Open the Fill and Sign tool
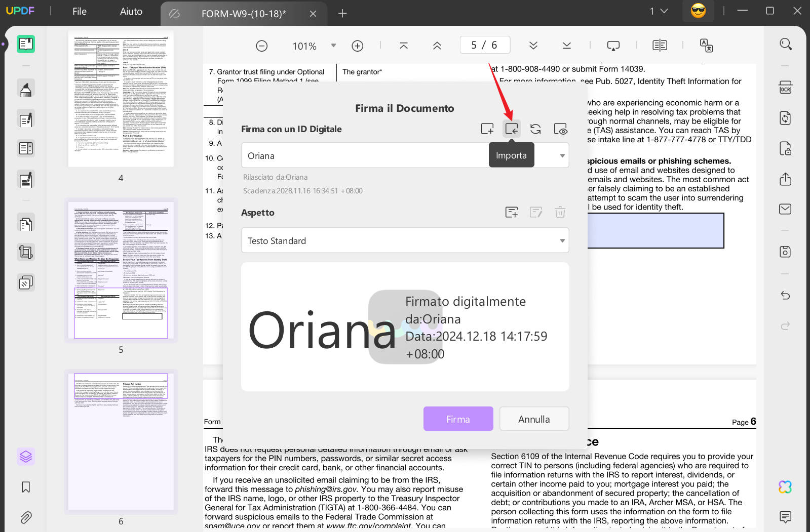Image resolution: width=810 pixels, height=532 pixels. coord(26,179)
